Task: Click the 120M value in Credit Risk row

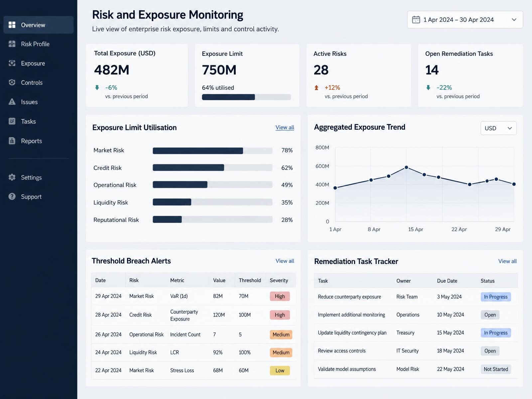Action: (x=219, y=315)
